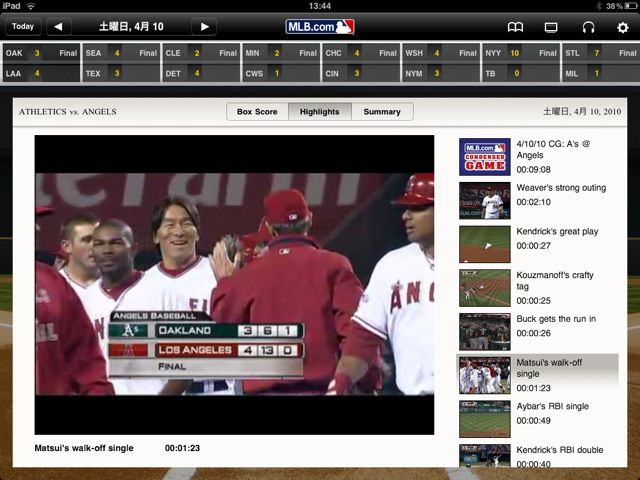640x480 pixels.
Task: Select CLE vs DET scoreboard game
Action: click(201, 63)
